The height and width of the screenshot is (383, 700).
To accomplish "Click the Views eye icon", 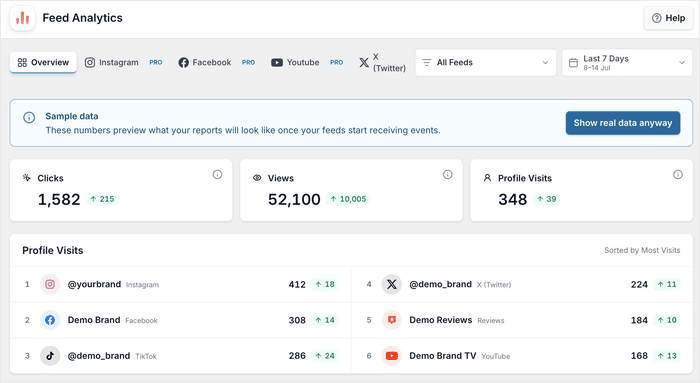I will pyautogui.click(x=257, y=178).
